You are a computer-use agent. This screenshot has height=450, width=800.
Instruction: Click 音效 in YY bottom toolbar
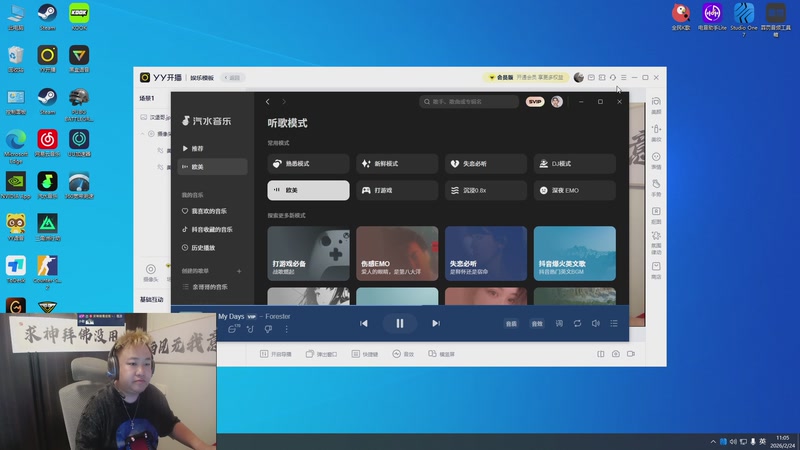[403, 354]
